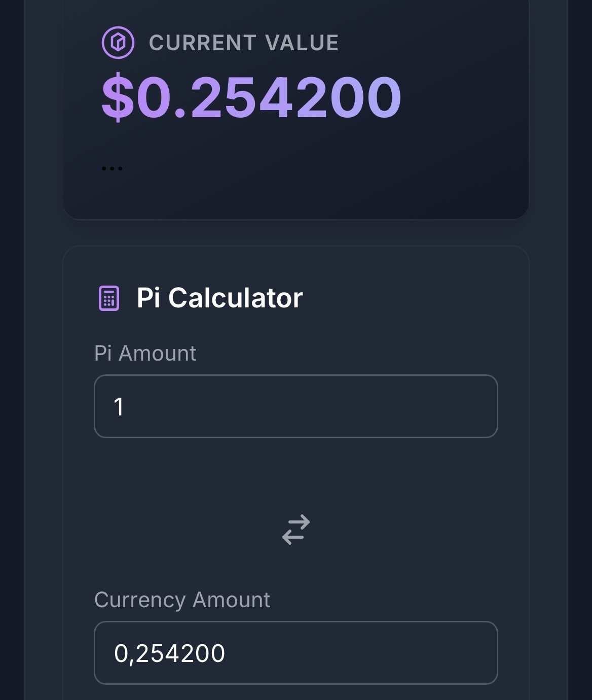Click the empty right side of Pi Amount box
592x700 pixels.
[405, 406]
